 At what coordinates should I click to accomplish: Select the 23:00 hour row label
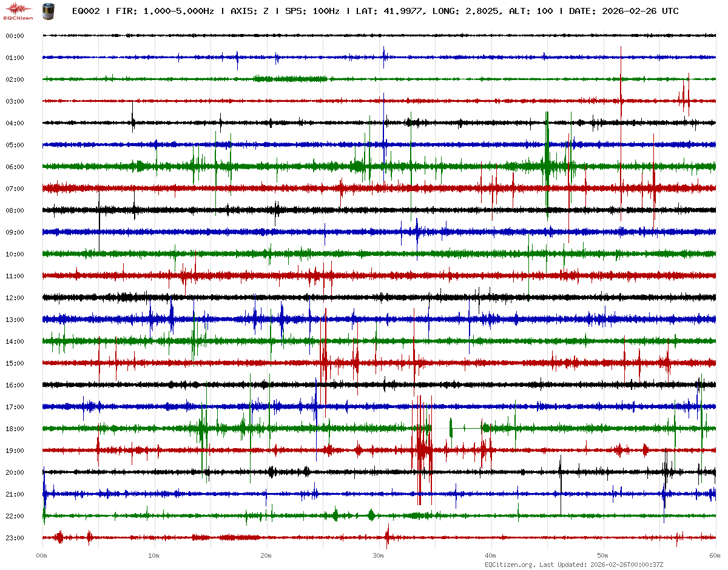tap(15, 538)
